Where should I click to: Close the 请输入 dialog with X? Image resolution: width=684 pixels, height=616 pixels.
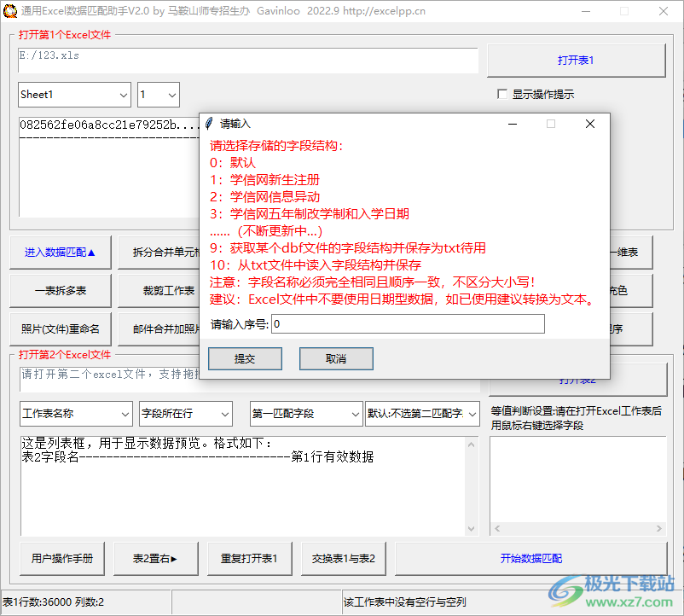[x=590, y=124]
